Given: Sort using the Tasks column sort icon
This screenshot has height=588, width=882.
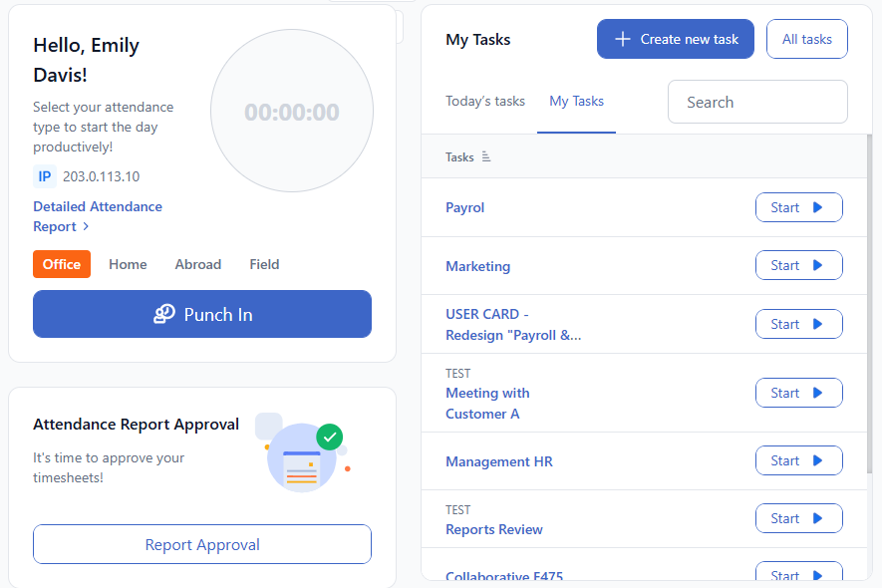Looking at the screenshot, I should point(486,157).
